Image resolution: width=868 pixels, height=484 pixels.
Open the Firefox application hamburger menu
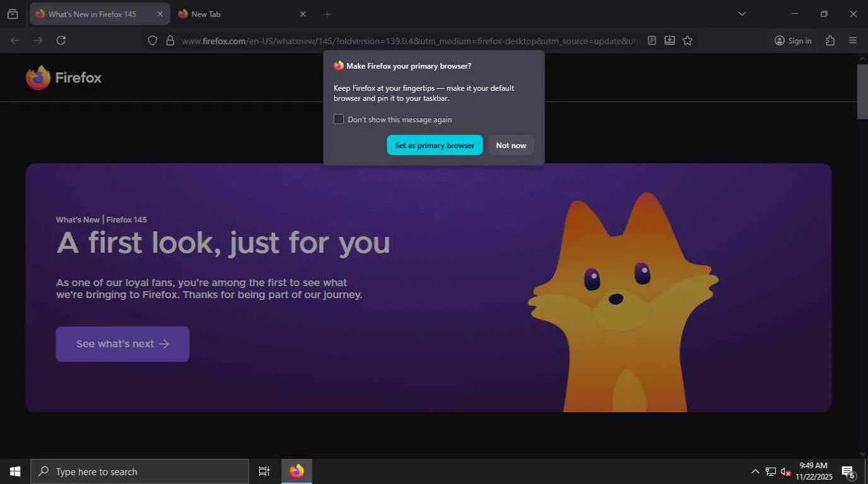click(853, 40)
